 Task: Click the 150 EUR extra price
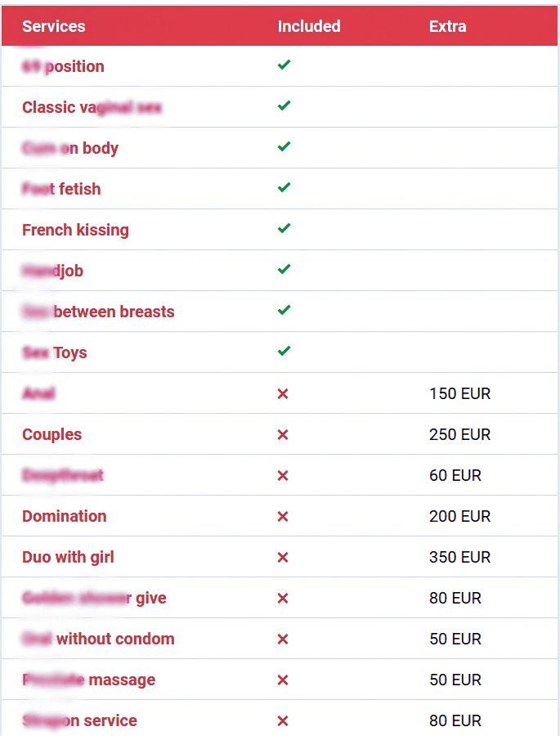459,393
